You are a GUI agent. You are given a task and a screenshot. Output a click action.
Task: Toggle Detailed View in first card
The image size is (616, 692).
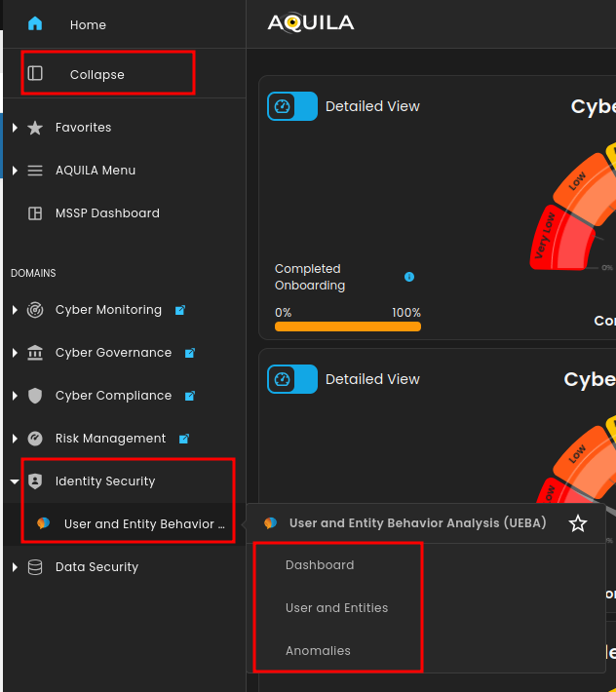[x=292, y=106]
